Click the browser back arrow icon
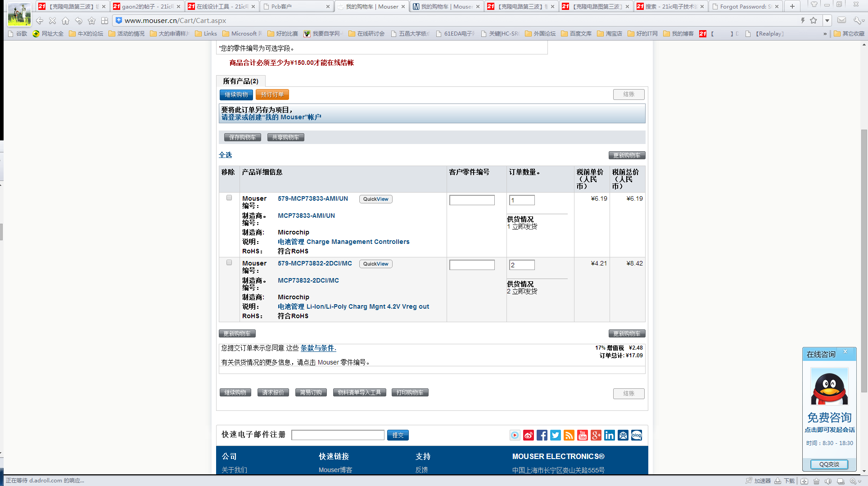This screenshot has height=486, width=868. click(x=40, y=21)
